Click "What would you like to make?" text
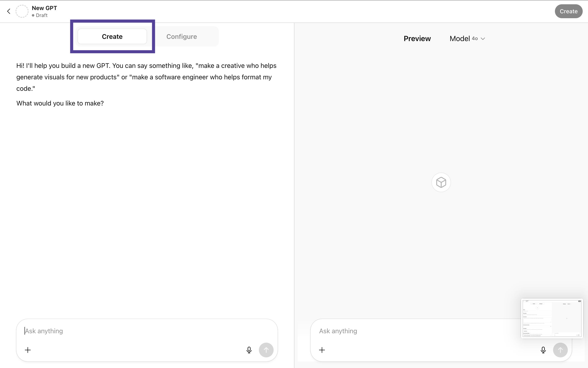This screenshot has height=368, width=588. tap(60, 103)
